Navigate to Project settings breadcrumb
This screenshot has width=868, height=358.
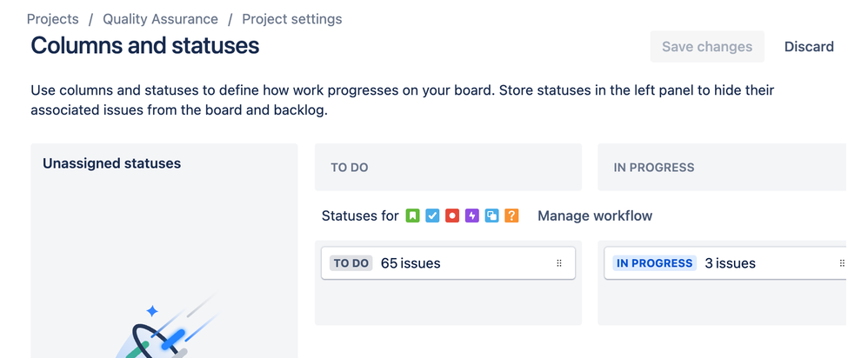tap(292, 19)
